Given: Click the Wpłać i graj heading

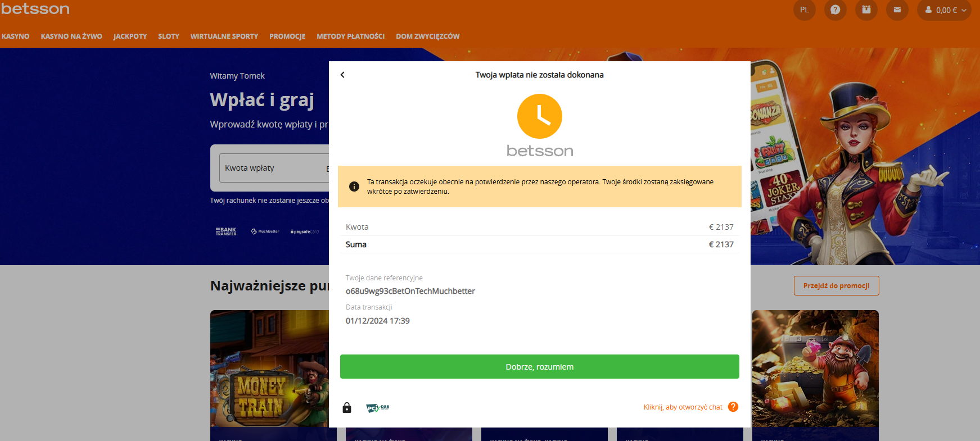Looking at the screenshot, I should pos(262,100).
